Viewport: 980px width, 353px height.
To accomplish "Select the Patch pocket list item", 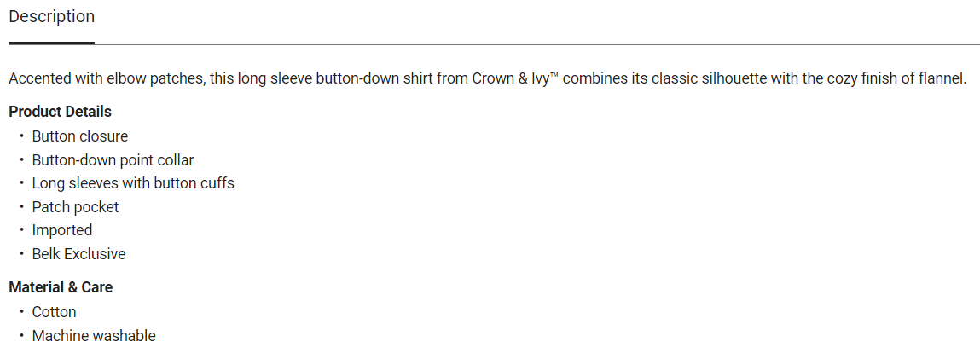I will point(75,207).
